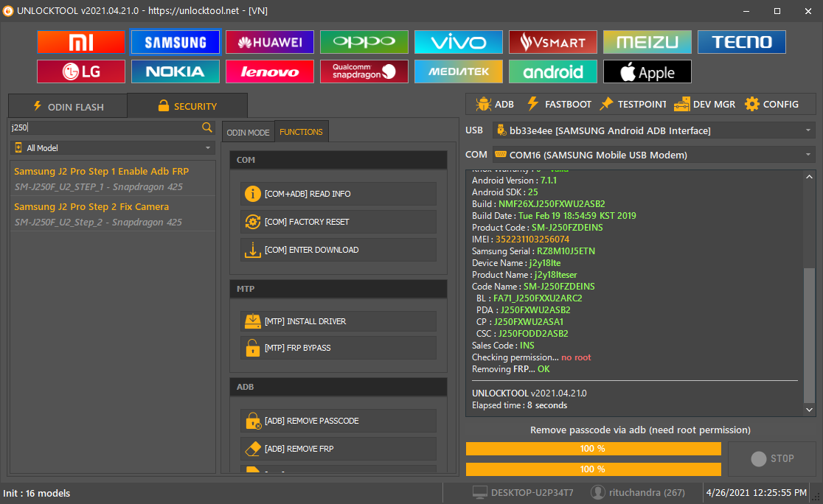Open the Fastboot tools menu
823x504 pixels.
tap(559, 105)
